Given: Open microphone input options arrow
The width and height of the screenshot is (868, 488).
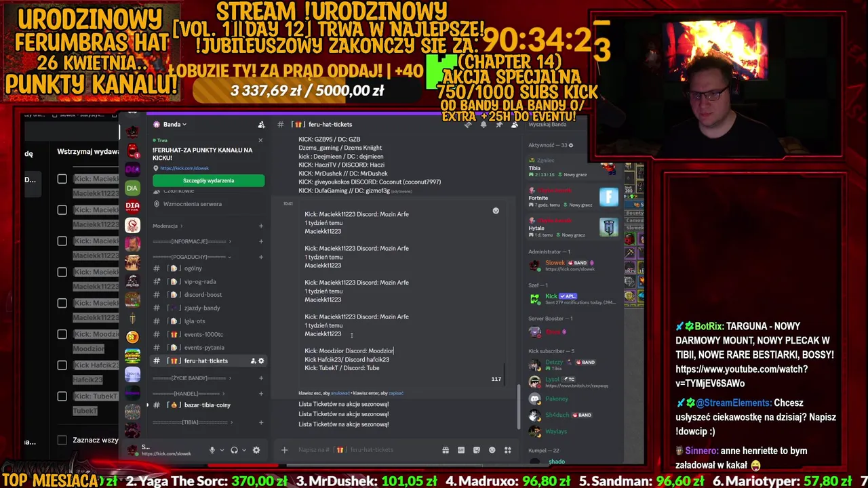Looking at the screenshot, I should click(x=222, y=450).
